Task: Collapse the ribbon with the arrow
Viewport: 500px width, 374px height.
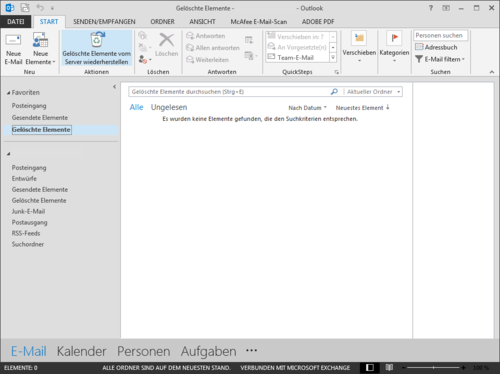Action: [492, 72]
